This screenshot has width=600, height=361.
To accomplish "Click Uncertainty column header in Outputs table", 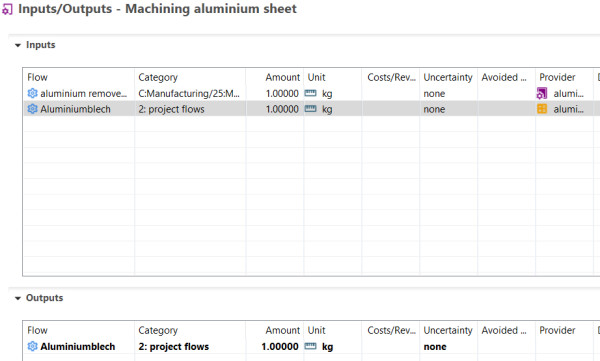I will [x=448, y=330].
